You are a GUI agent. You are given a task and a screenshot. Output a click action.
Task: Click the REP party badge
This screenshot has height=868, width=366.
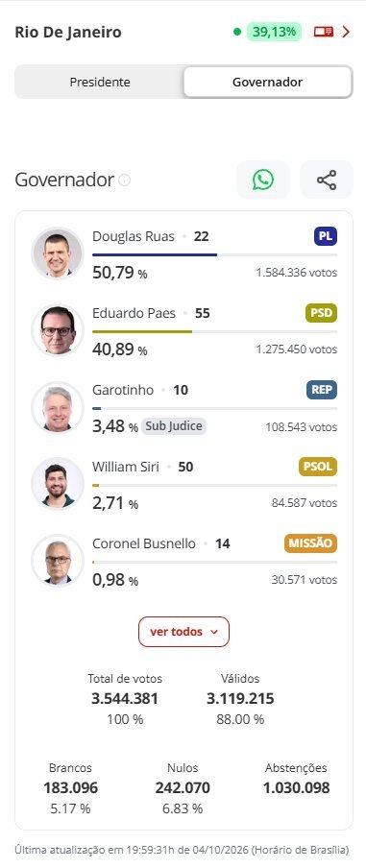pyautogui.click(x=322, y=390)
